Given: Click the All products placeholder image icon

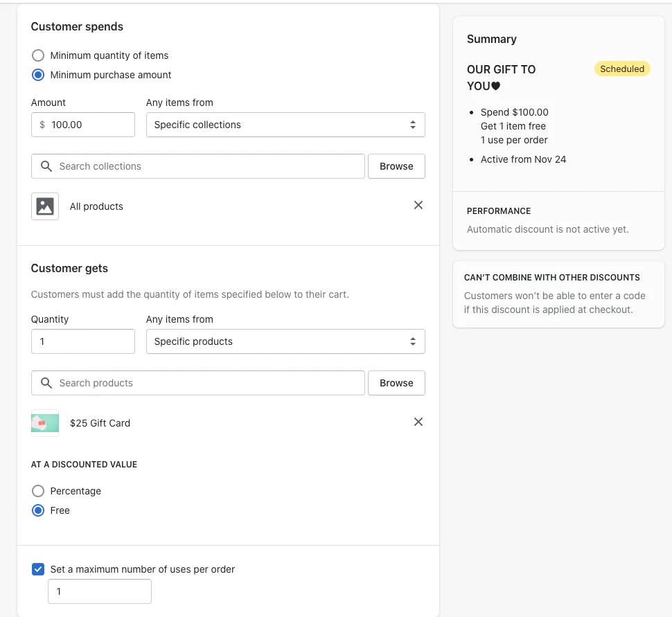Looking at the screenshot, I should tap(45, 206).
